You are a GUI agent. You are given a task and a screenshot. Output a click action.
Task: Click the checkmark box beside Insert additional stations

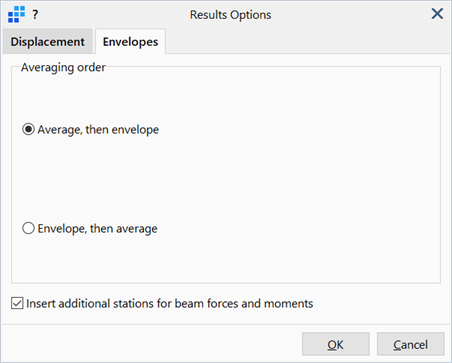(x=17, y=303)
